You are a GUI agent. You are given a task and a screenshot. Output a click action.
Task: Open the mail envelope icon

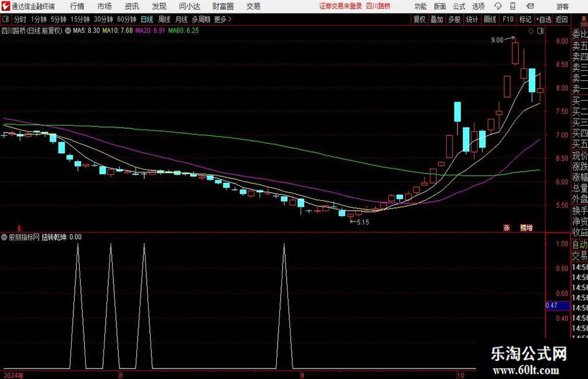(x=530, y=6)
